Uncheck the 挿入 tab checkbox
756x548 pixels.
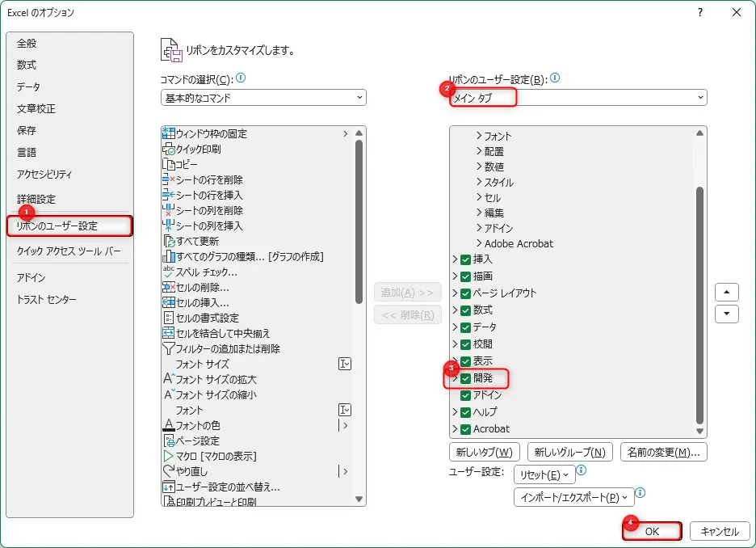click(465, 259)
